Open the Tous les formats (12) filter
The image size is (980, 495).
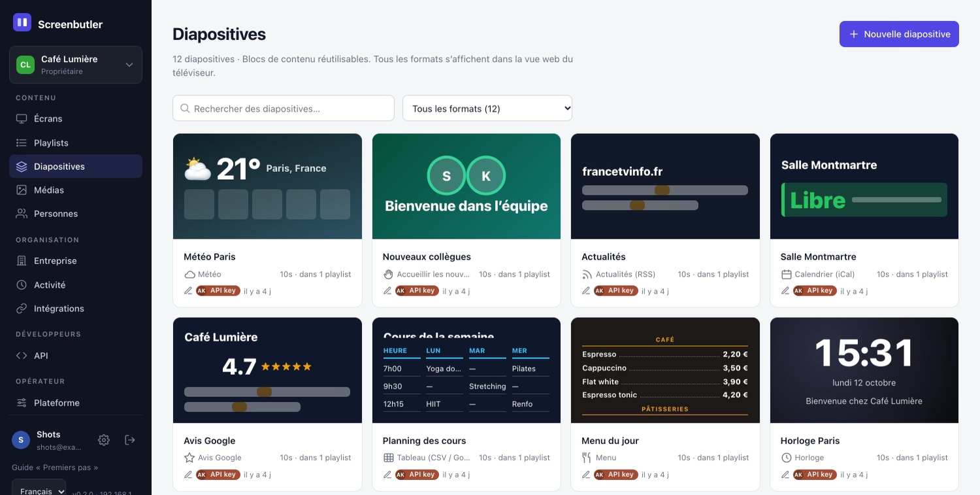pos(487,109)
